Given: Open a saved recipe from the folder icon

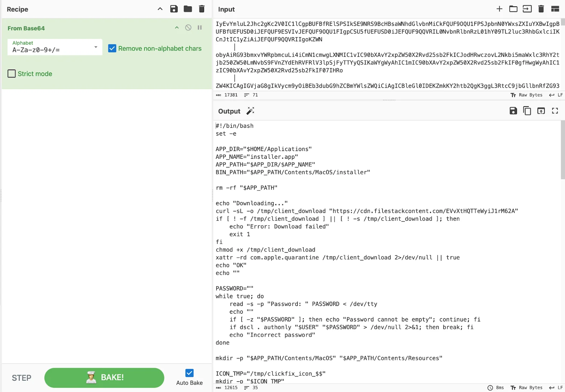Looking at the screenshot, I should click(188, 9).
